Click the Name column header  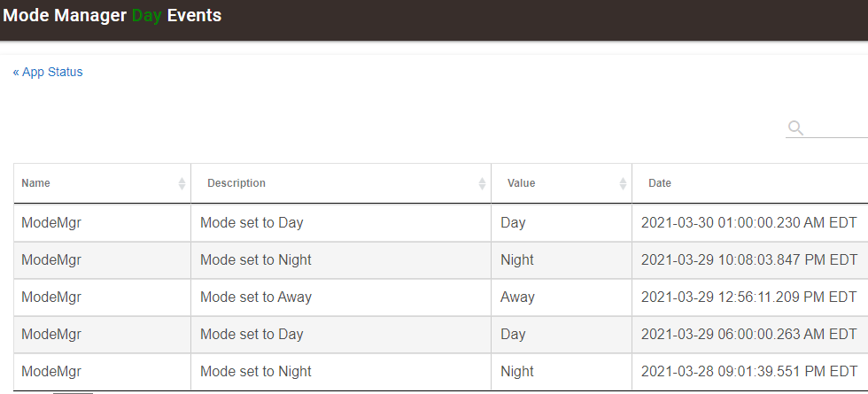(x=103, y=183)
